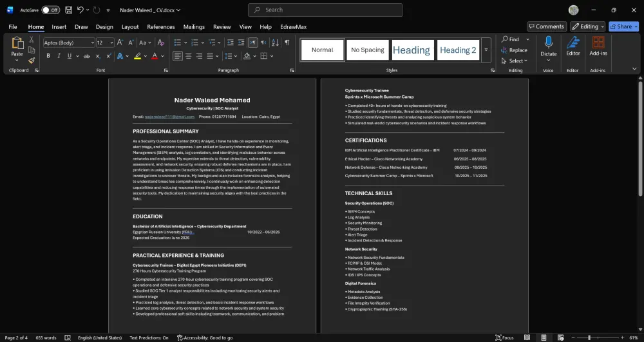The width and height of the screenshot is (644, 342).
Task: Open Line and Paragraph Spacing options
Action: point(229,56)
